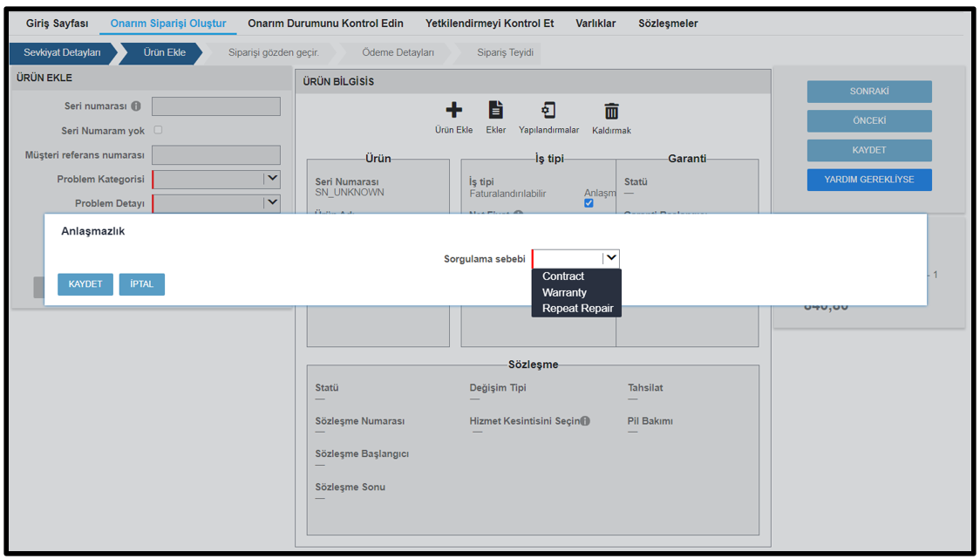Open Ekler attachments document icon
980x559 pixels.
pyautogui.click(x=495, y=110)
